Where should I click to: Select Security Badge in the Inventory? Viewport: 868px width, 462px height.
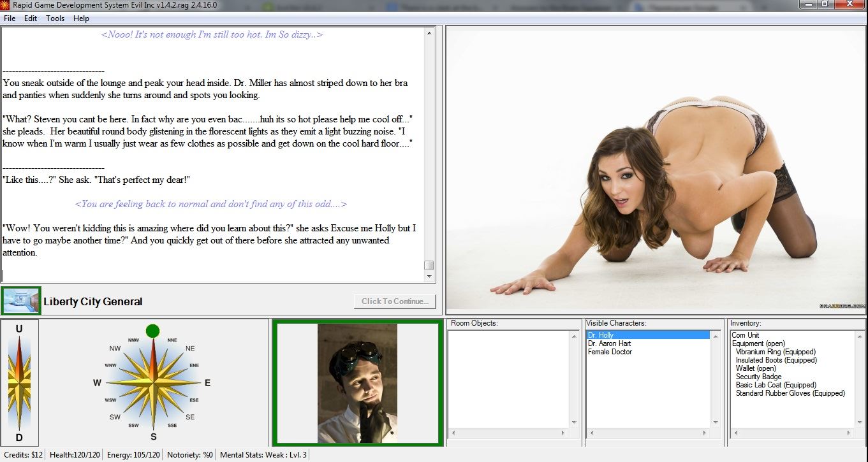[758, 377]
